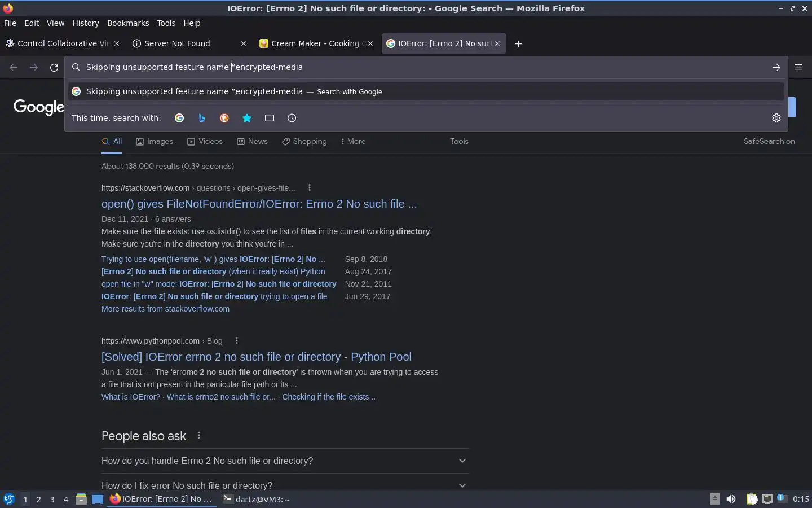This screenshot has height=508, width=812.
Task: Select the All results tab
Action: click(112, 141)
